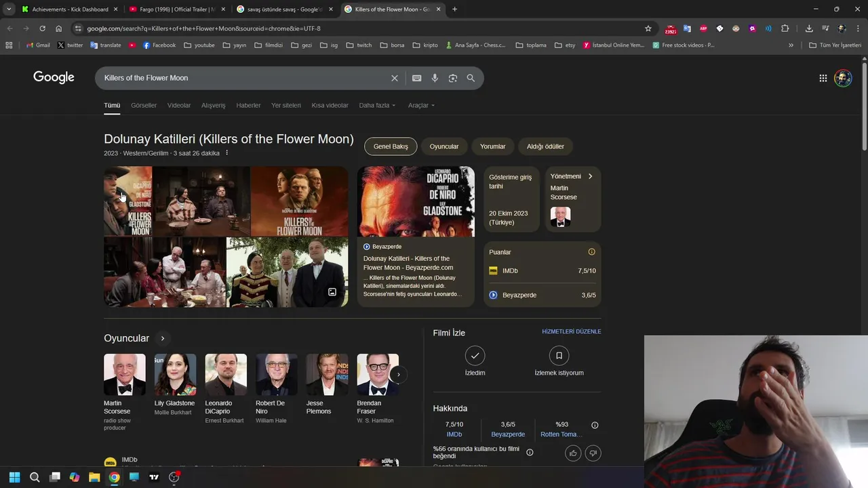Go to Google home via the logo

[x=54, y=78]
